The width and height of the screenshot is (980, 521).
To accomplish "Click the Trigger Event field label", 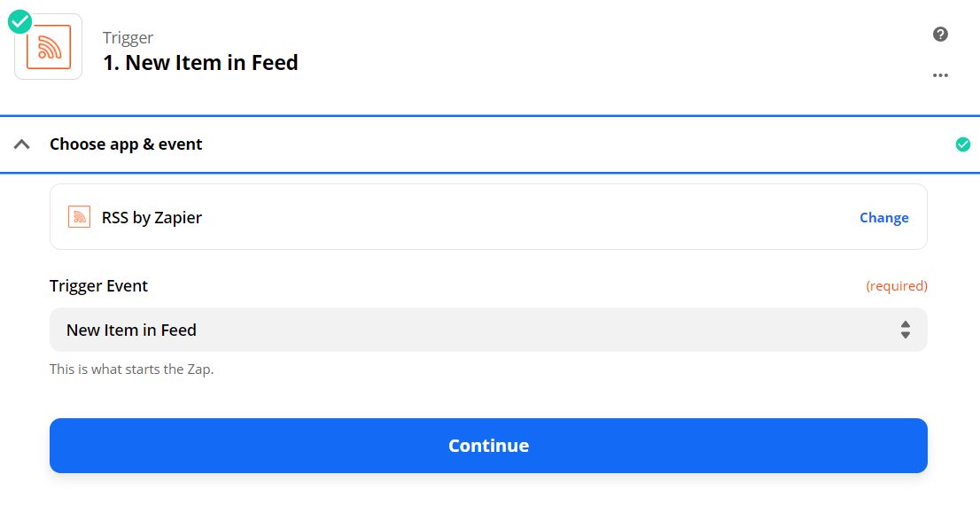I will point(98,286).
